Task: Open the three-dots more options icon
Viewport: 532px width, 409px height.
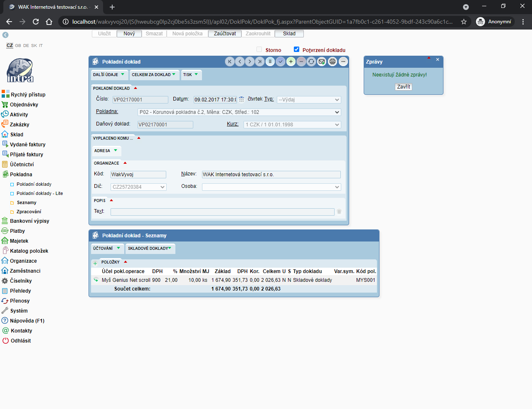Action: (343, 62)
